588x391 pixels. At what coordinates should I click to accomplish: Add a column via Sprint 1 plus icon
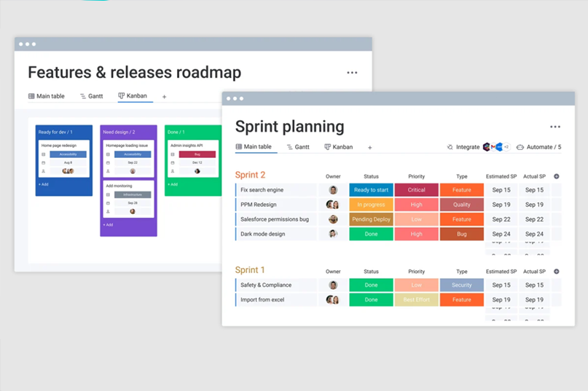[557, 272]
